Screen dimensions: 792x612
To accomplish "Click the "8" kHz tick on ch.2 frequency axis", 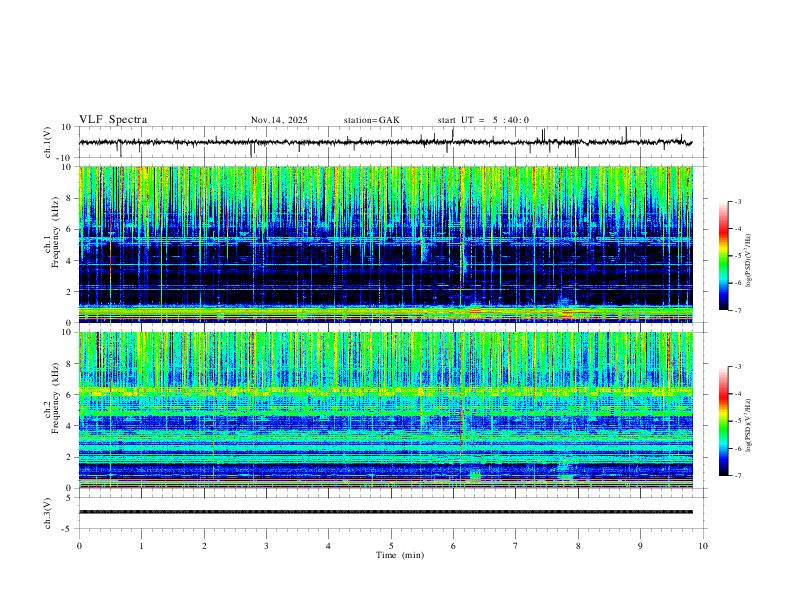I will click(69, 364).
